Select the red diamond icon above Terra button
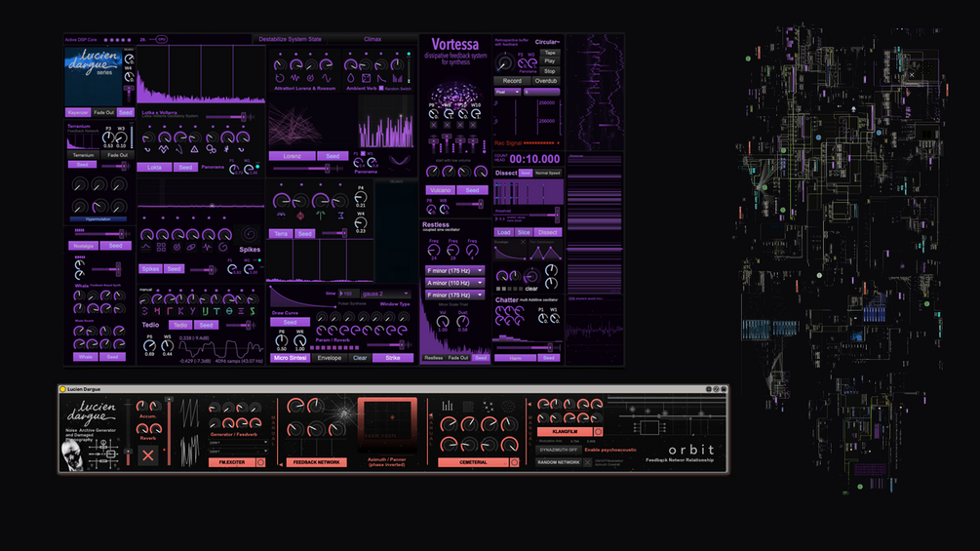The image size is (980, 551). tap(300, 216)
